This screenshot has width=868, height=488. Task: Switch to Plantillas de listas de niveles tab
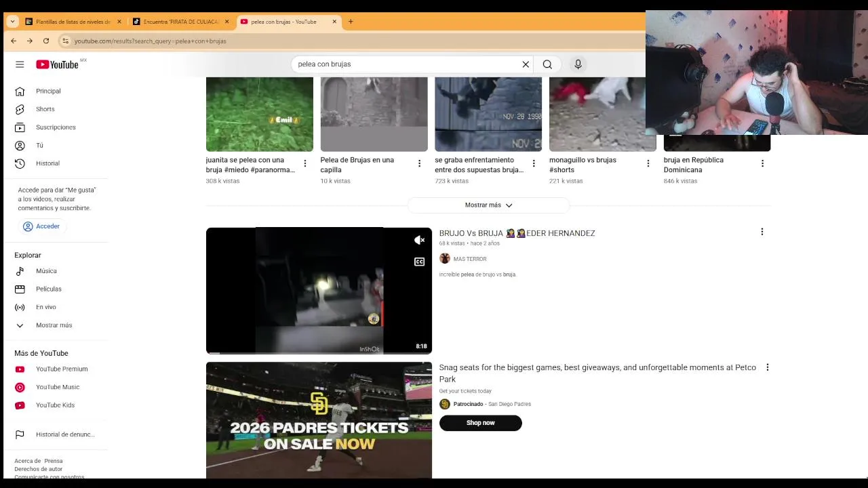pos(73,22)
